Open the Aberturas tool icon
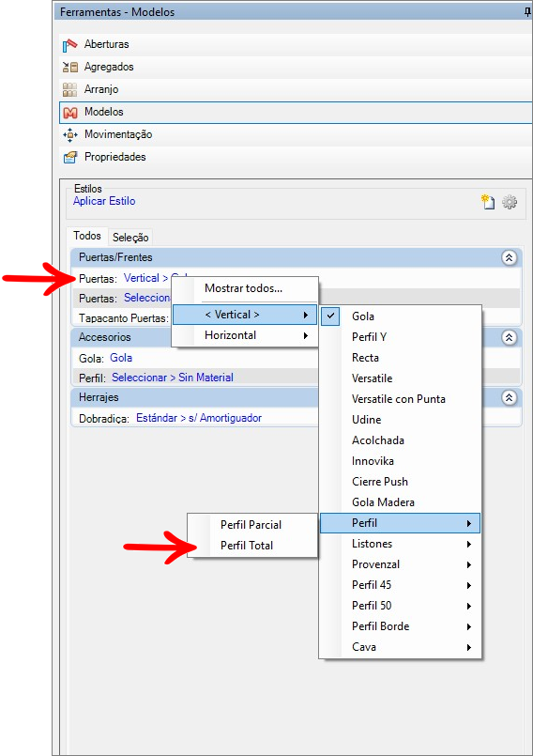Viewport: 533px width, 756px height. tap(70, 45)
